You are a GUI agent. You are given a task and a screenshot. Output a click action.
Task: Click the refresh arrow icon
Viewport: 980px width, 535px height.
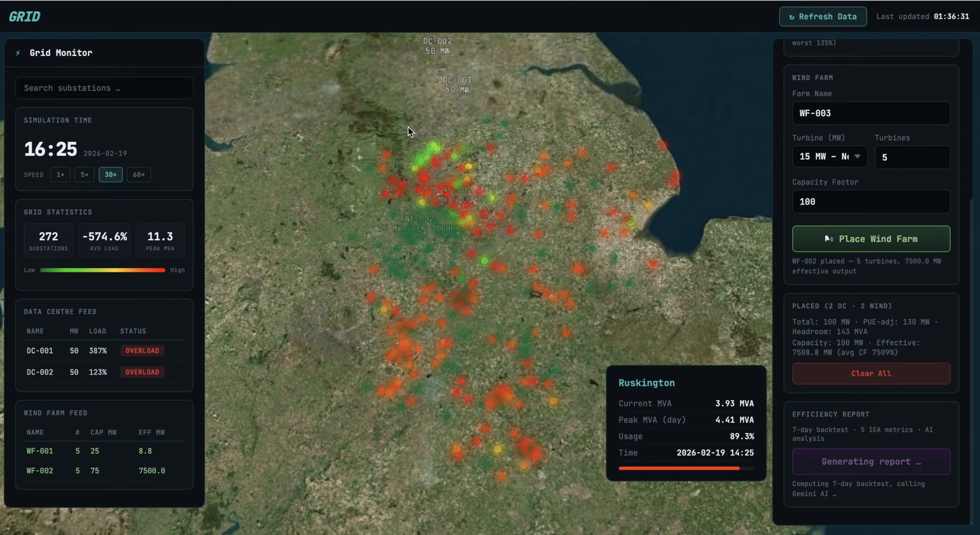pos(792,17)
